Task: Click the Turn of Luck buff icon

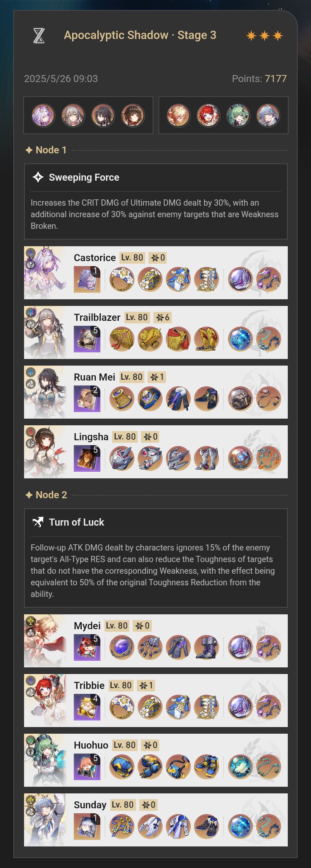Action: pos(38,522)
